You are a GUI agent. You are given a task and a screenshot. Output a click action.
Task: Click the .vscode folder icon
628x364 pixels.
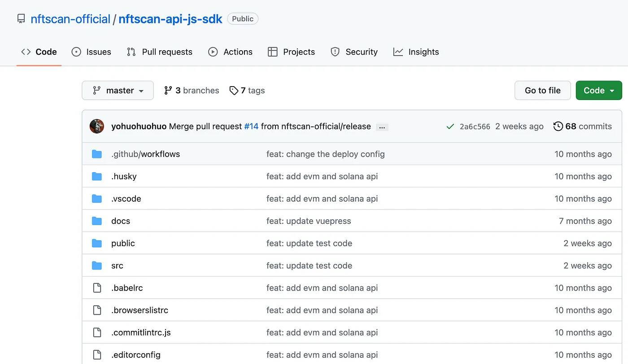point(97,199)
